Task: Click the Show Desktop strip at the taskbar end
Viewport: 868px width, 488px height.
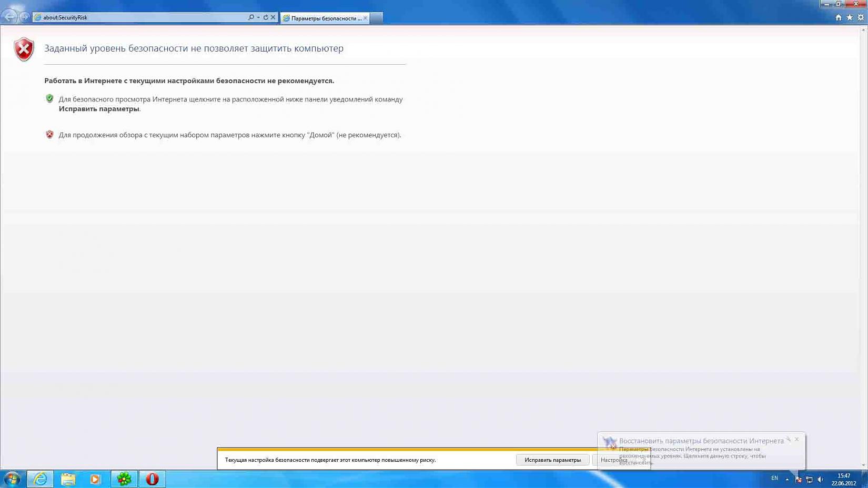Action: [864, 479]
